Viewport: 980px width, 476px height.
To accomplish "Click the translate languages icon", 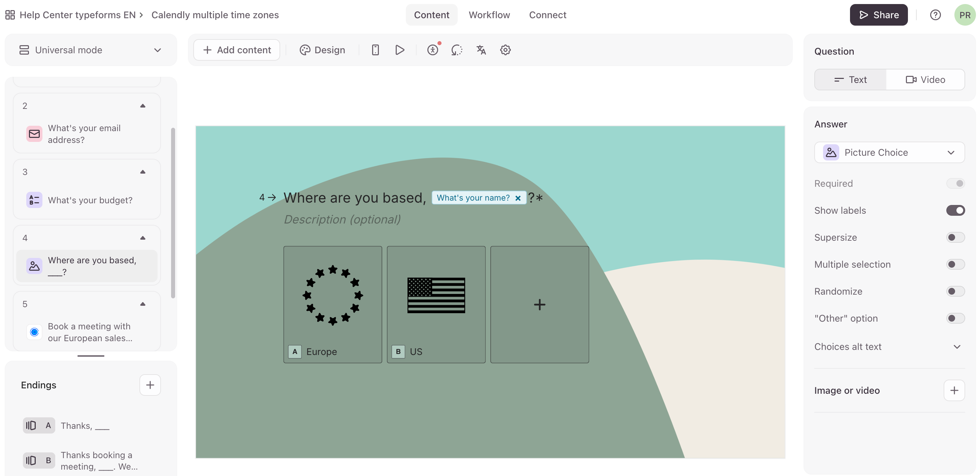I will [481, 50].
